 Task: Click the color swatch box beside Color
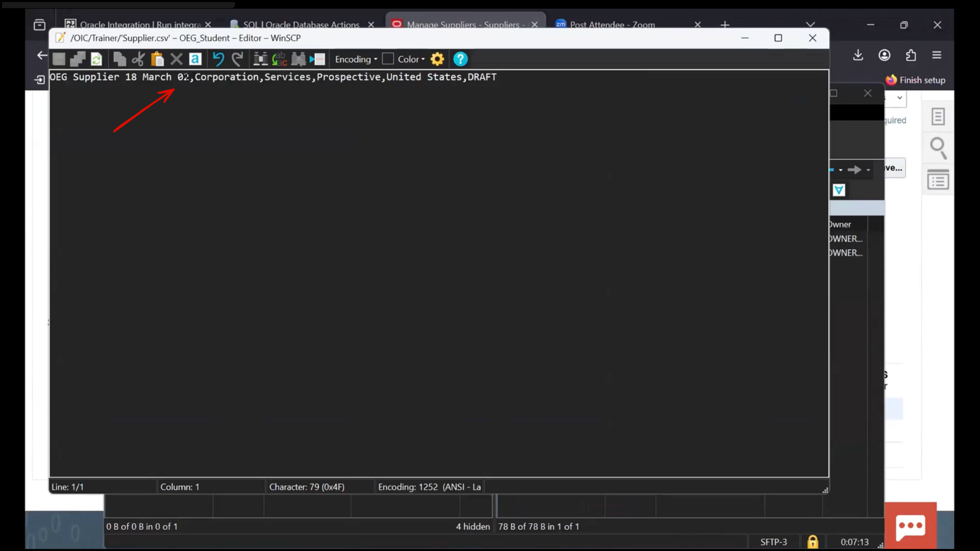388,59
